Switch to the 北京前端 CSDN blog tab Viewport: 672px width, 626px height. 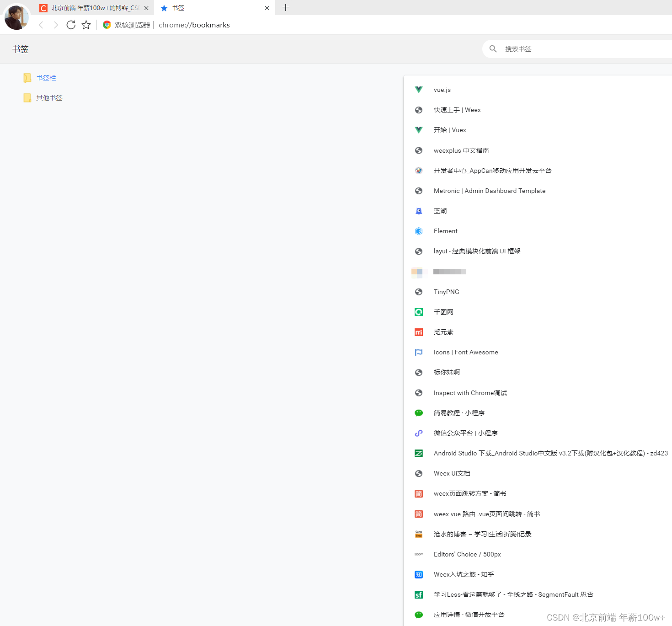click(95, 8)
